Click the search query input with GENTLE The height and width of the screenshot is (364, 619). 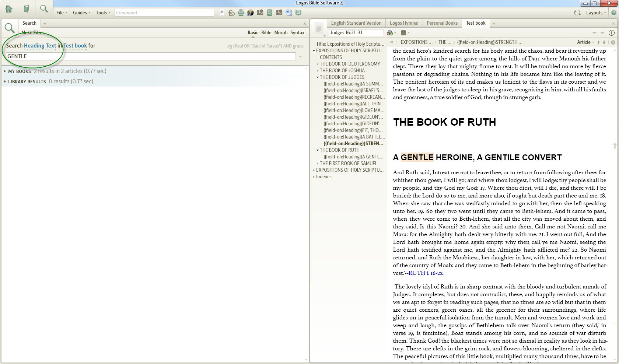(x=151, y=56)
